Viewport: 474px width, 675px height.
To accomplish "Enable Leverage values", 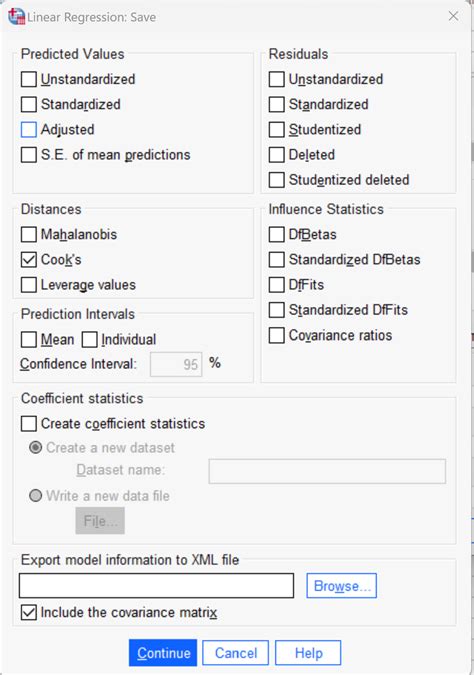I will [29, 285].
